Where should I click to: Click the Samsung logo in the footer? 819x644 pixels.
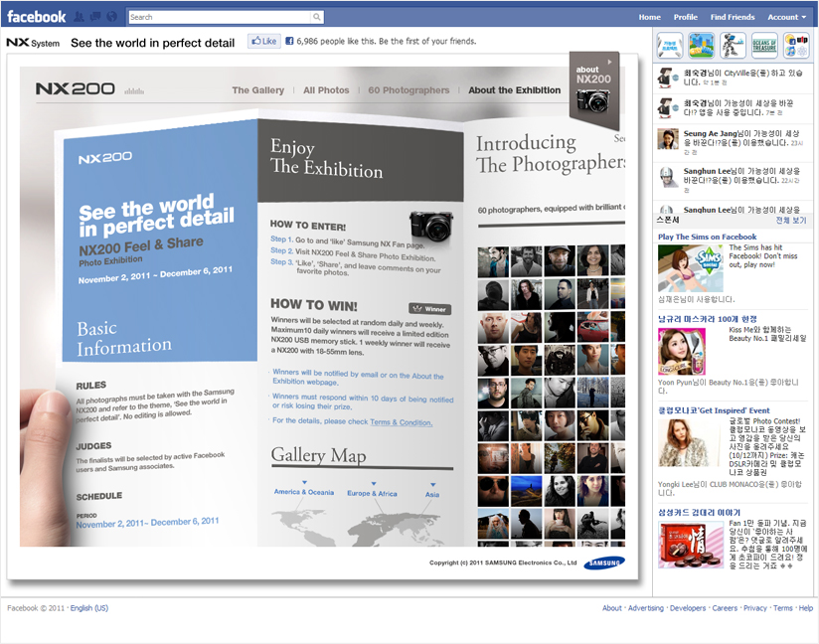click(604, 563)
